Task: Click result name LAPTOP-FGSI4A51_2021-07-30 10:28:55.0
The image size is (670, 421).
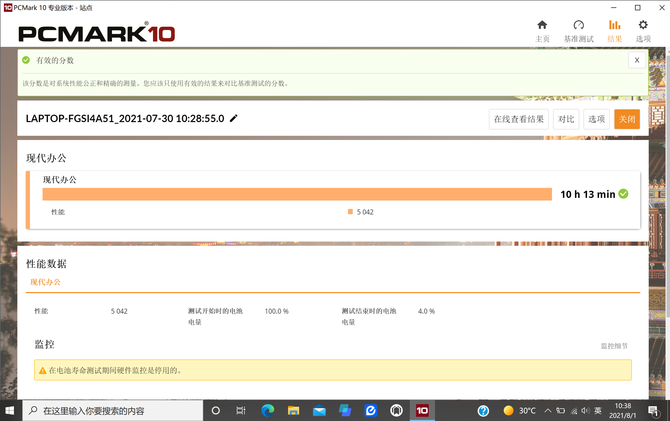Action: point(125,118)
